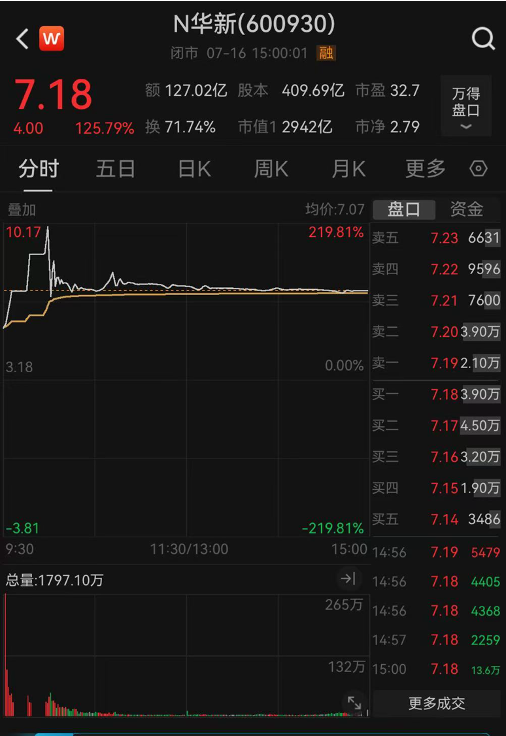Switch to the 资金 panel toggle
506x736 pixels.
pos(467,209)
